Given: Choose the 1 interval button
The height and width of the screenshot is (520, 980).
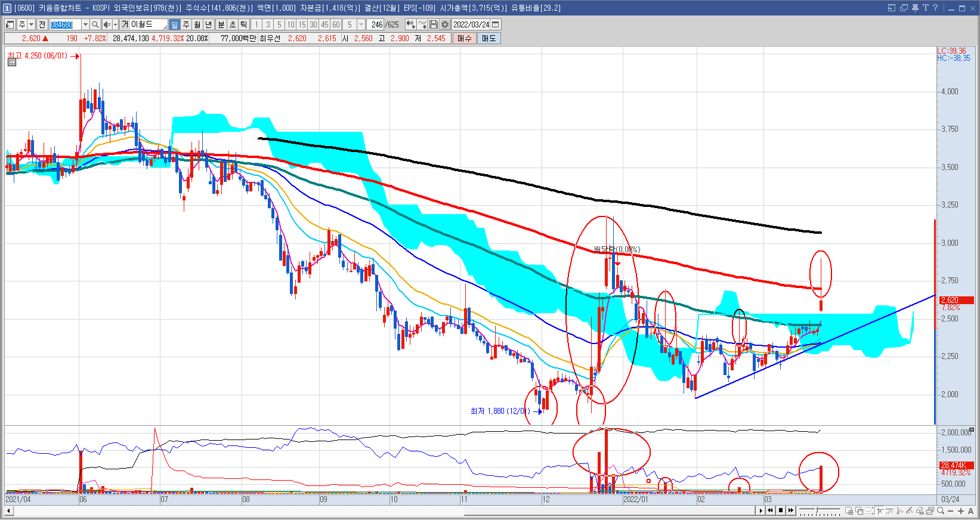Looking at the screenshot, I should [x=256, y=24].
